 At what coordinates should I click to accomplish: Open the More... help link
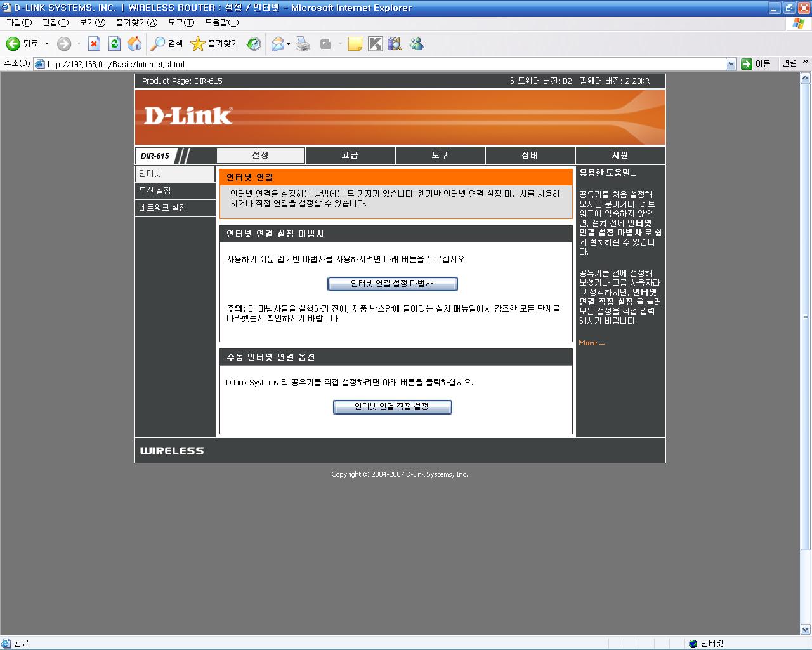(x=592, y=343)
